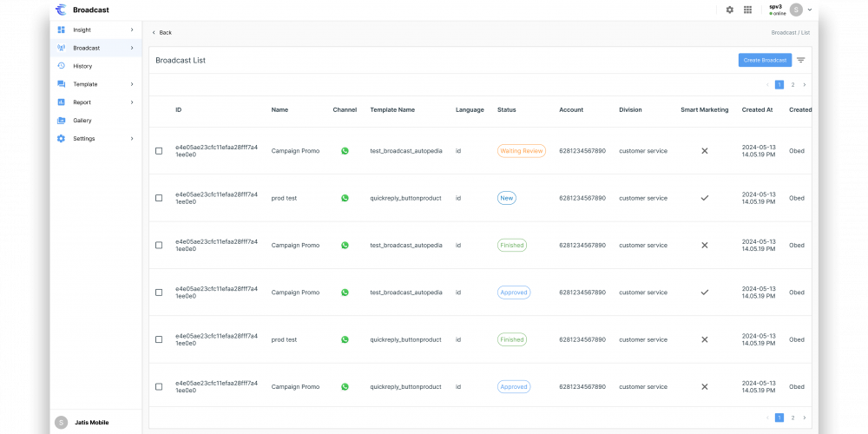This screenshot has height=434, width=868.
Task: Click the History clock icon in sidebar
Action: (62, 66)
